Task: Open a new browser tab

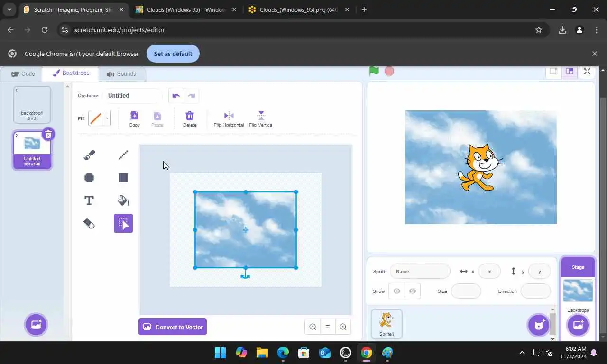Action: 364,9
